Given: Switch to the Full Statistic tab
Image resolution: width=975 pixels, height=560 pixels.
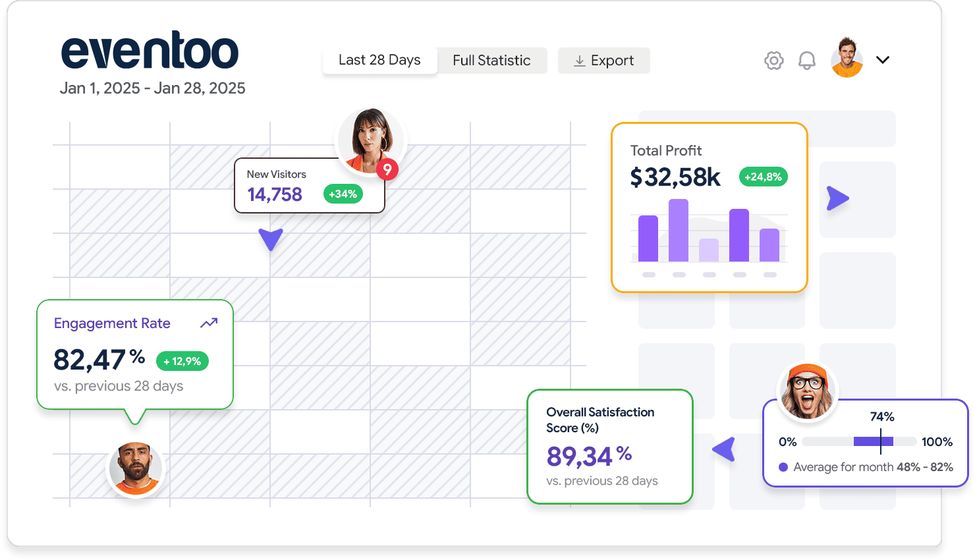Looking at the screenshot, I should point(491,61).
